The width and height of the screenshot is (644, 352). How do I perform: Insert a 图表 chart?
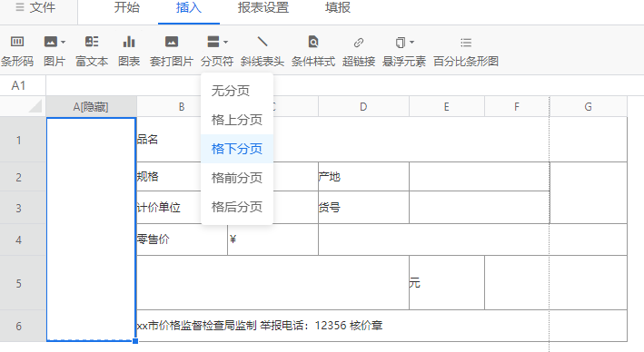129,52
